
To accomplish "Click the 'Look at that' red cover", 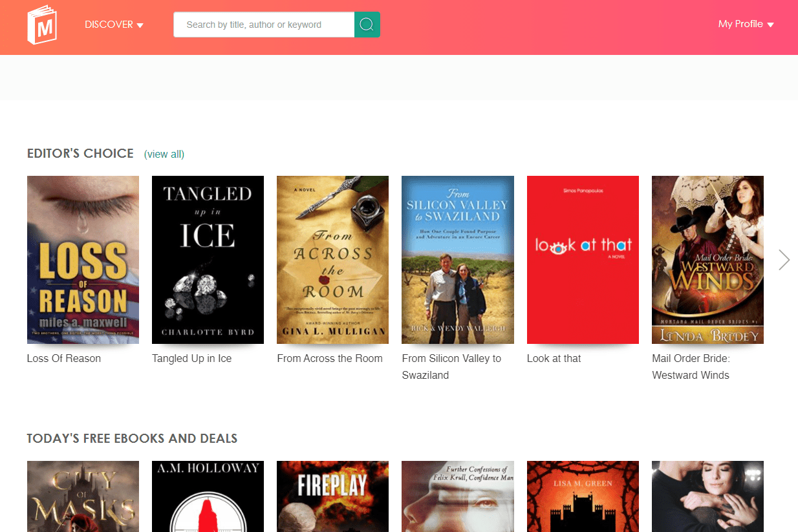I will pyautogui.click(x=583, y=259).
